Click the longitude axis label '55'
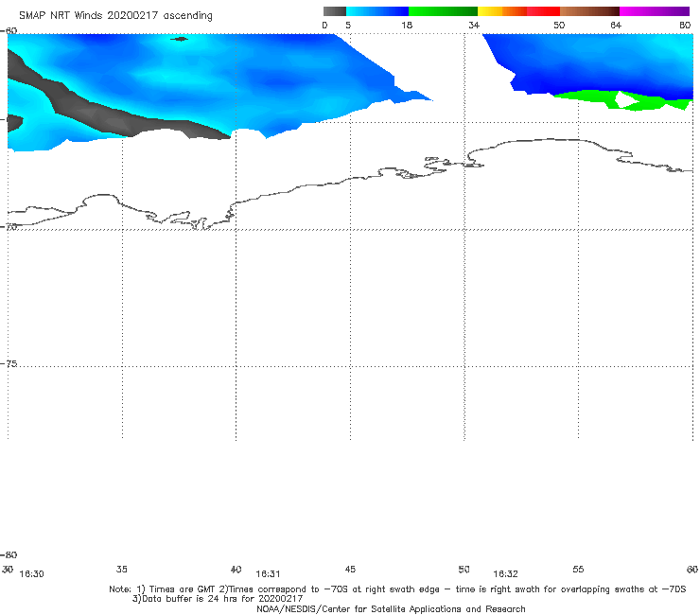Image resolution: width=700 pixels, height=615 pixels. [x=578, y=570]
